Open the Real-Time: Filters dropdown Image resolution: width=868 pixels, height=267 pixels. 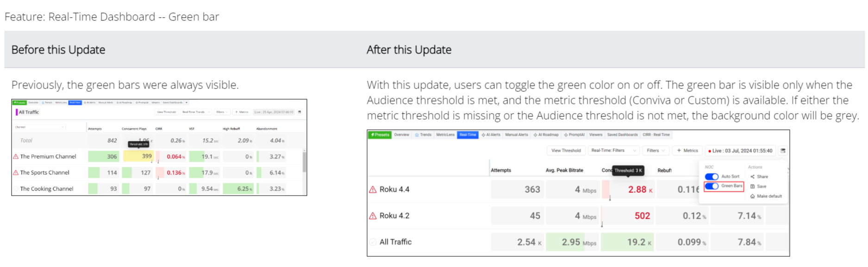pos(613,151)
